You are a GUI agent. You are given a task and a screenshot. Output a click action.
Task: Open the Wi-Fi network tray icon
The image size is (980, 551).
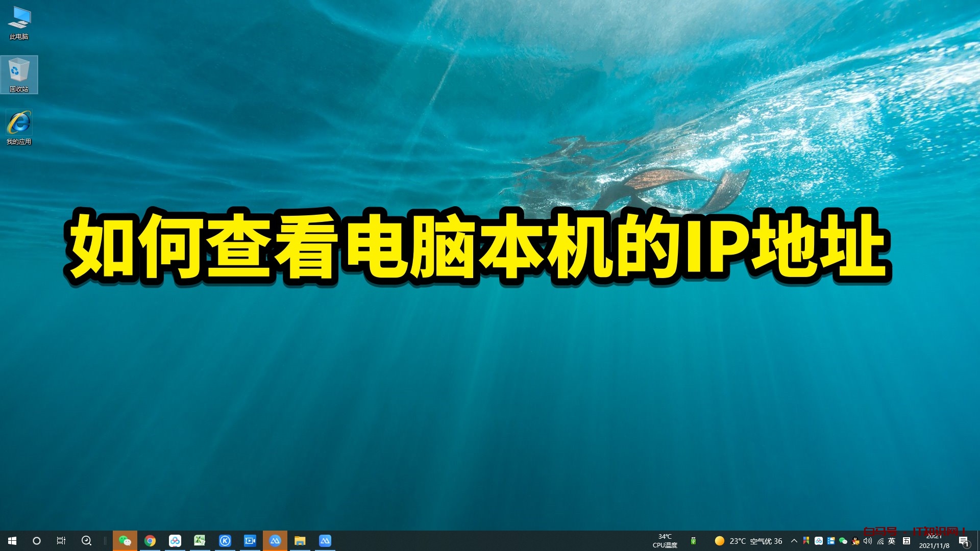(x=880, y=541)
